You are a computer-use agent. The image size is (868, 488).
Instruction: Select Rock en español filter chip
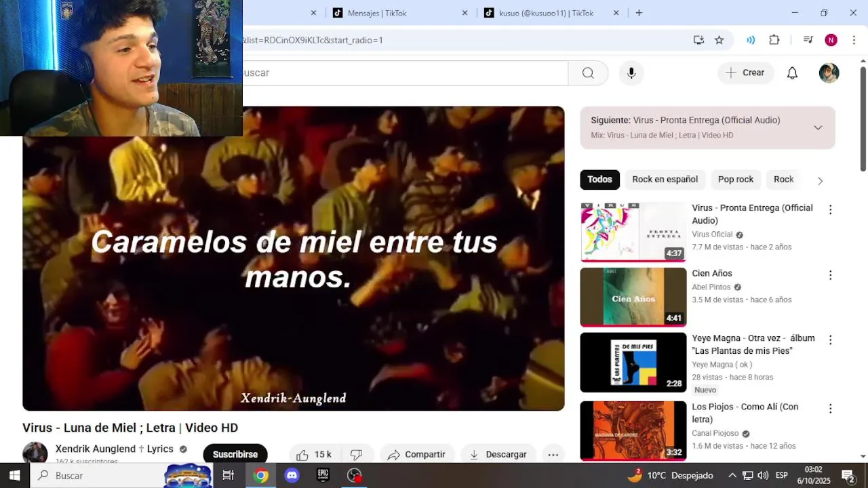[x=665, y=180]
